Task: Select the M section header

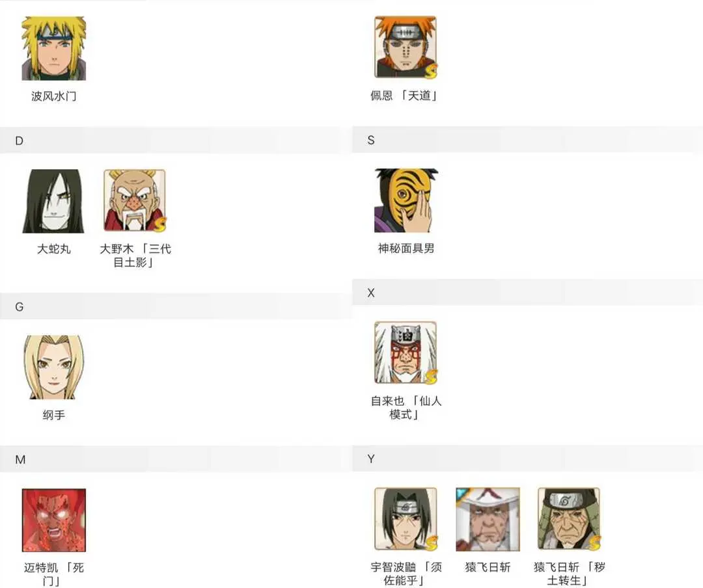Action: pos(20,460)
